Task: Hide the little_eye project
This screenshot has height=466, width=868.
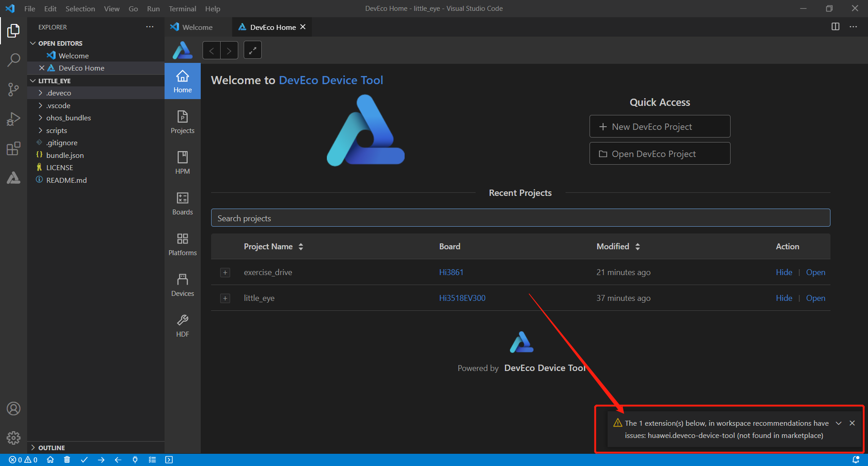Action: pyautogui.click(x=784, y=298)
